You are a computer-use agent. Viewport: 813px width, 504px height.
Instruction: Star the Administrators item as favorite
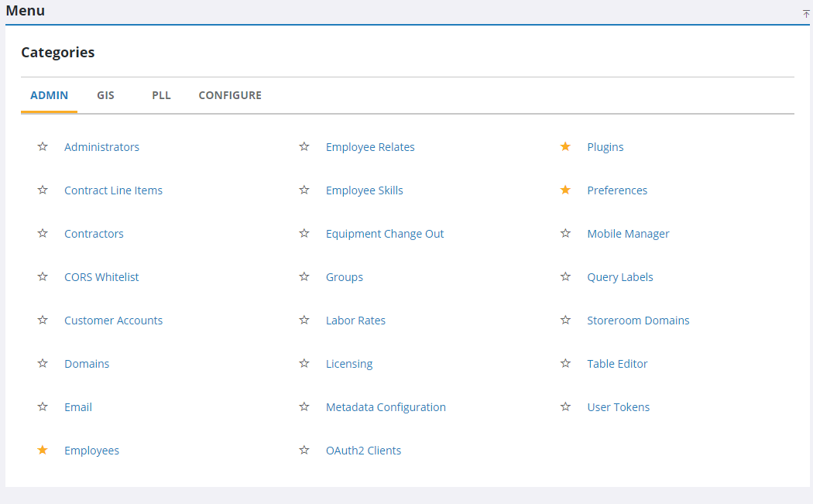pos(43,146)
